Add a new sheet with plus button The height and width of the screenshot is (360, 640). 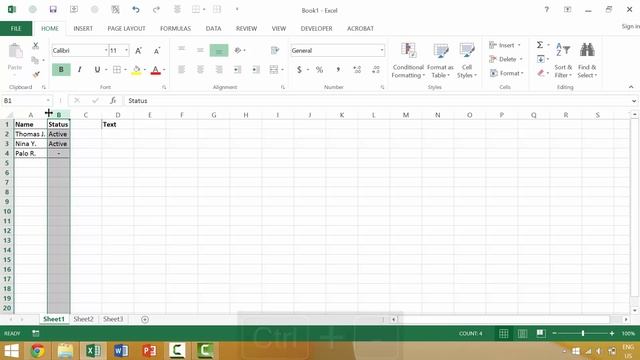coord(145,320)
